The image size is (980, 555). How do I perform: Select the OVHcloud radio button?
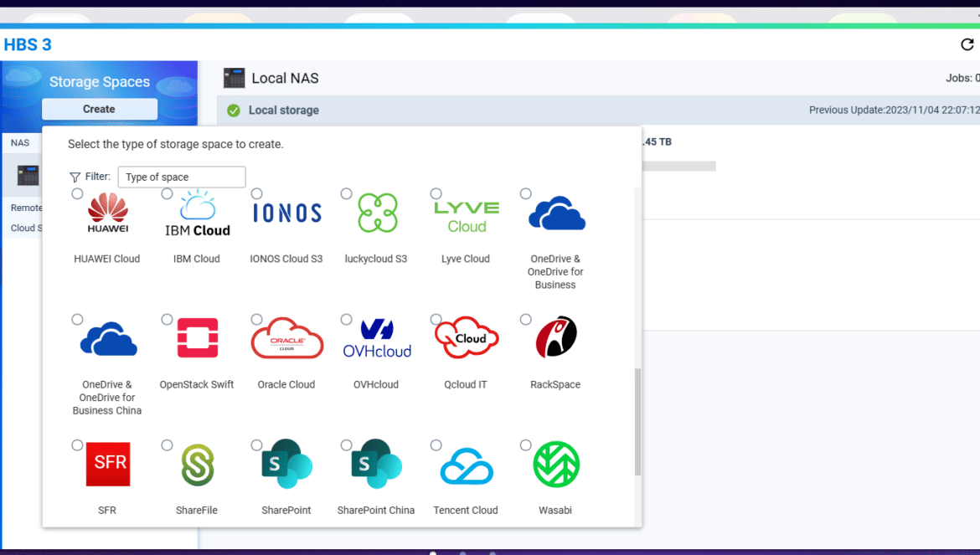346,320
